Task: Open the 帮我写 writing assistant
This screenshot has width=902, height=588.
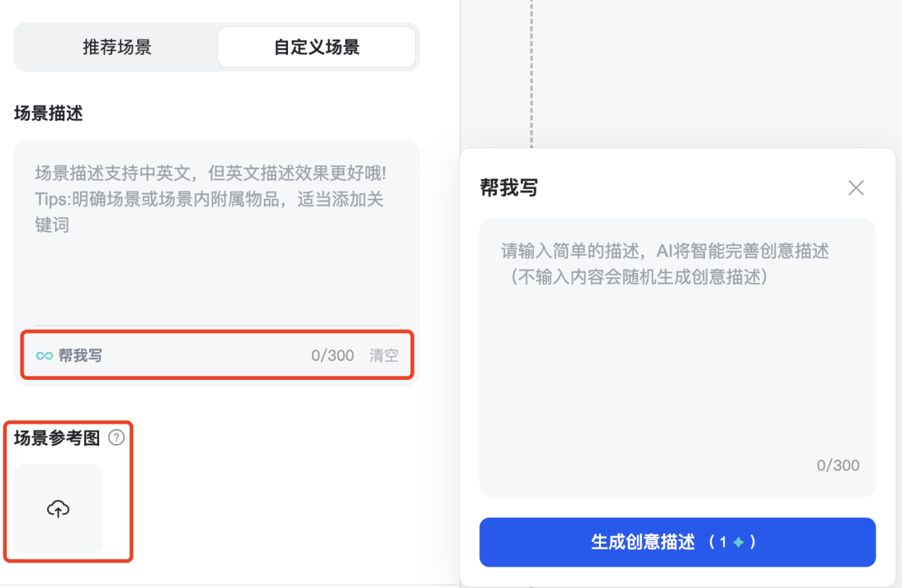Action: (80, 356)
